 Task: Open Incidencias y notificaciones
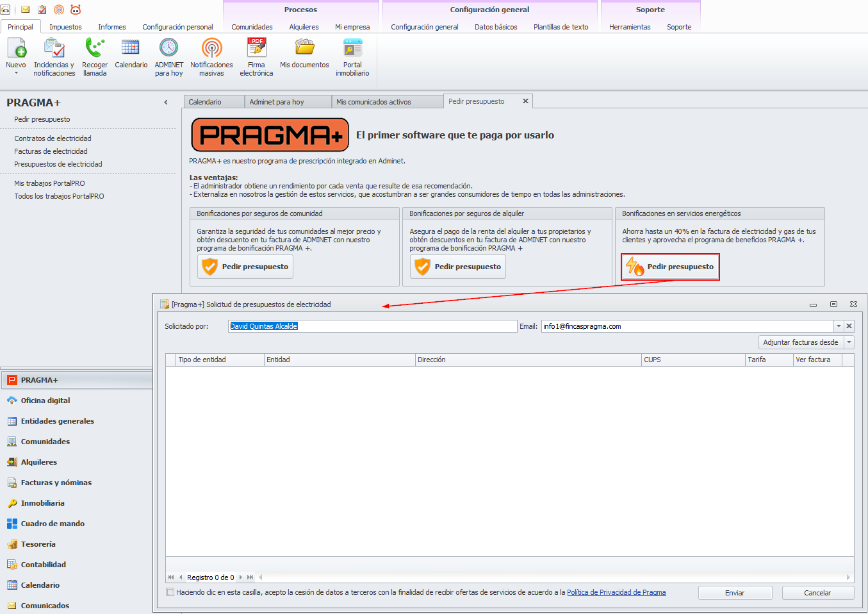point(54,57)
